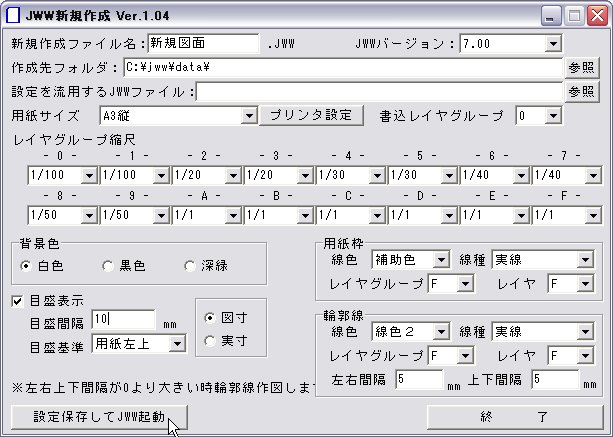Click the 左右間隔 value field
This screenshot has width=613, height=437.
[419, 380]
